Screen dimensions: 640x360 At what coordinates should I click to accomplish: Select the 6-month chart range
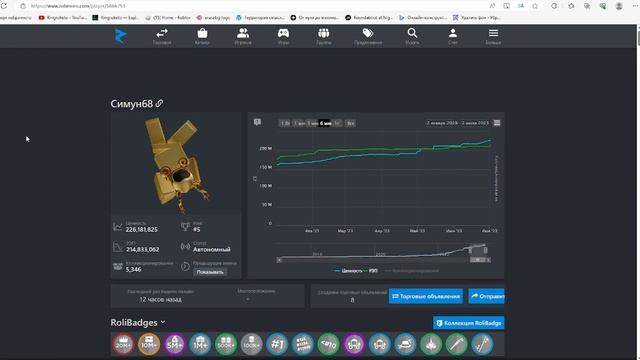[324, 123]
